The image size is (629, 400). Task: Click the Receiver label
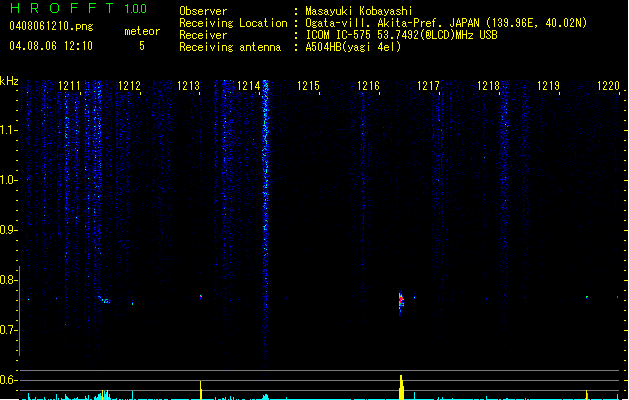click(203, 35)
